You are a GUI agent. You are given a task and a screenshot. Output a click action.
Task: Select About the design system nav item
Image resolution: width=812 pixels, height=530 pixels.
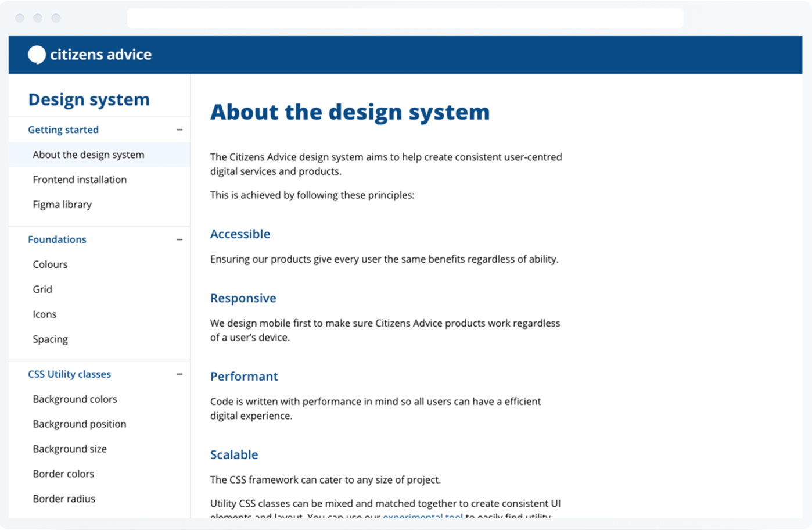[x=99, y=155]
